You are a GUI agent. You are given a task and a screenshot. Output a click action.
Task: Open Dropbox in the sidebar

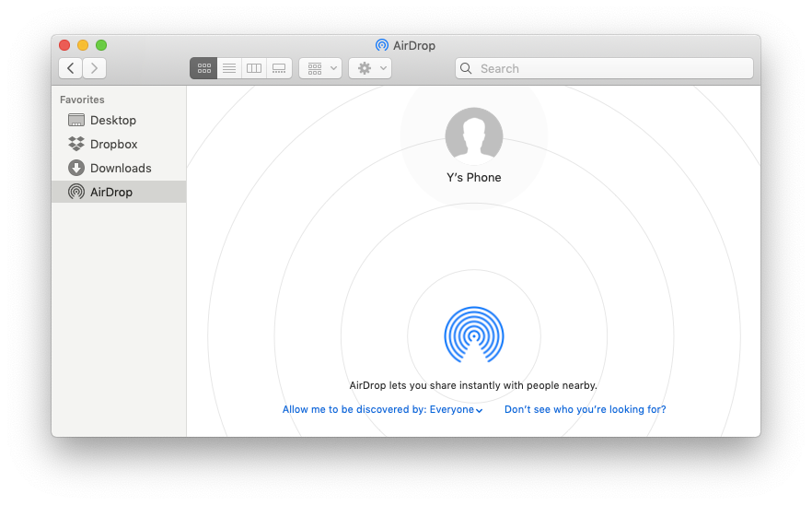tap(119, 144)
